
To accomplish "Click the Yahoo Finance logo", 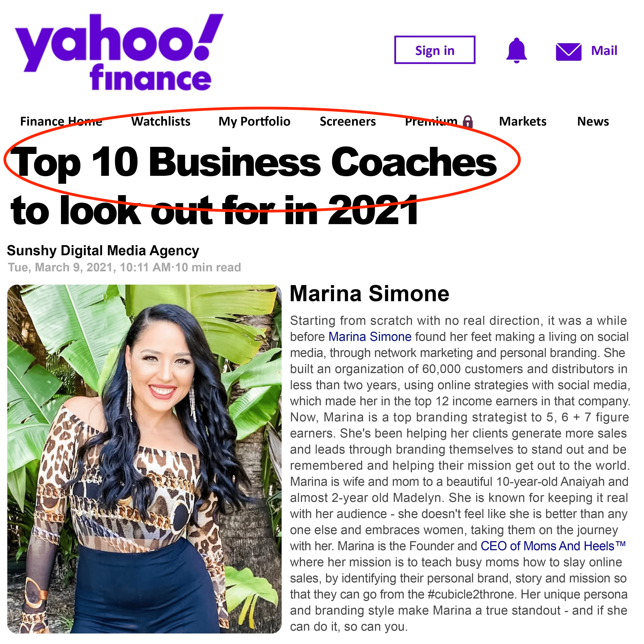I will click(x=119, y=52).
